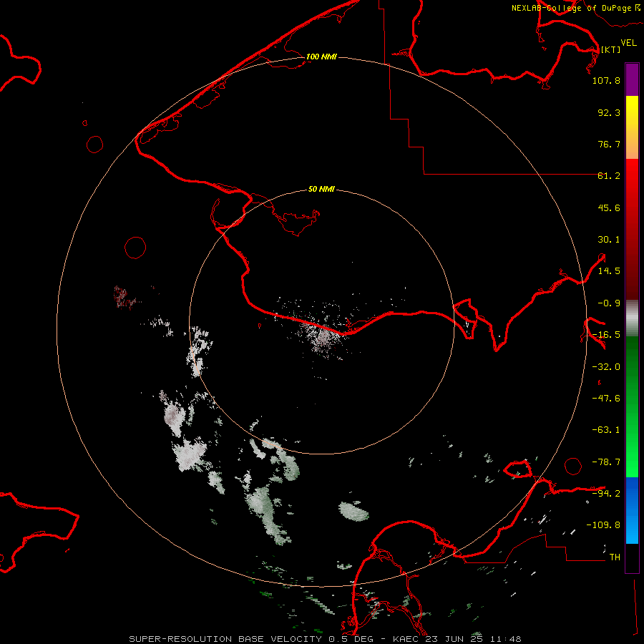This screenshot has width=644, height=644.
Task: Click the 92.3 scale value
Action: 609,112
